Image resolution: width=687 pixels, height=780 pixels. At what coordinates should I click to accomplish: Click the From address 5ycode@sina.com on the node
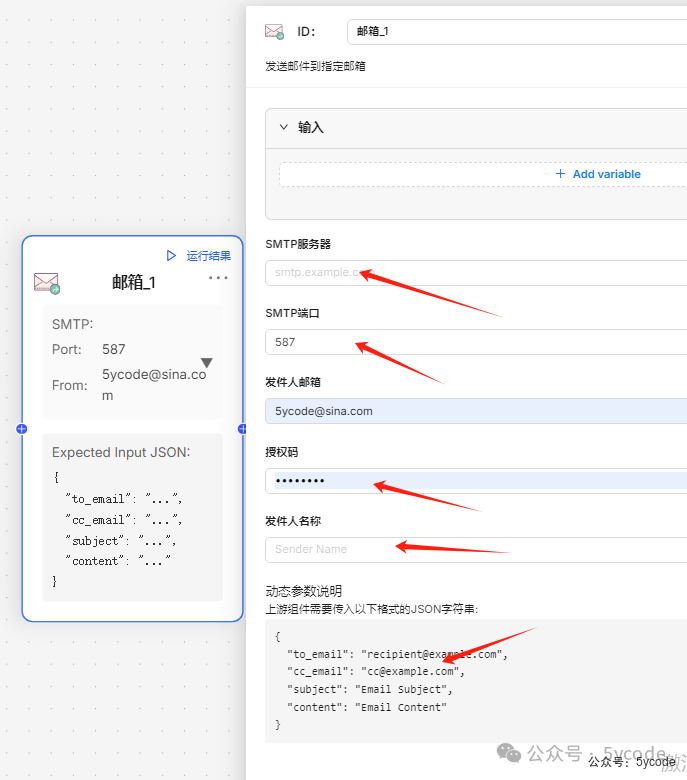154,385
